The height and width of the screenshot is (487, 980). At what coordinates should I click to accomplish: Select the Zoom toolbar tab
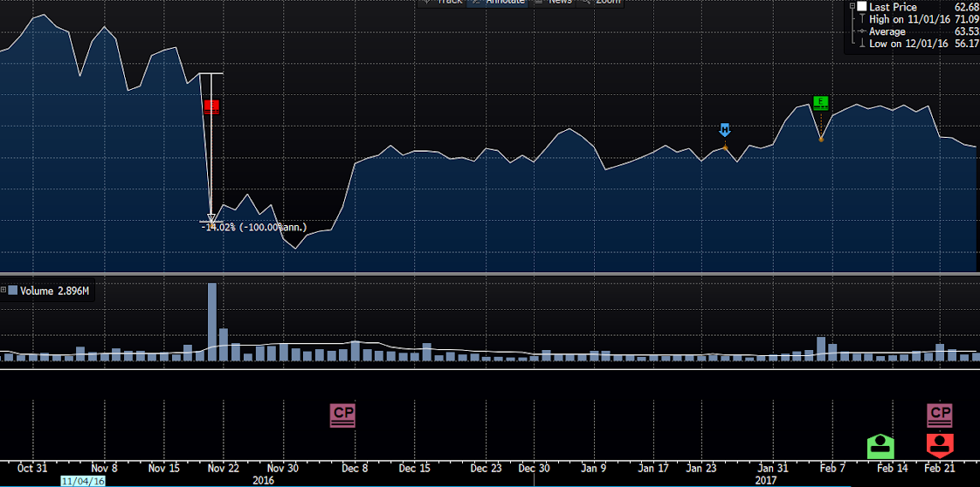click(x=601, y=2)
